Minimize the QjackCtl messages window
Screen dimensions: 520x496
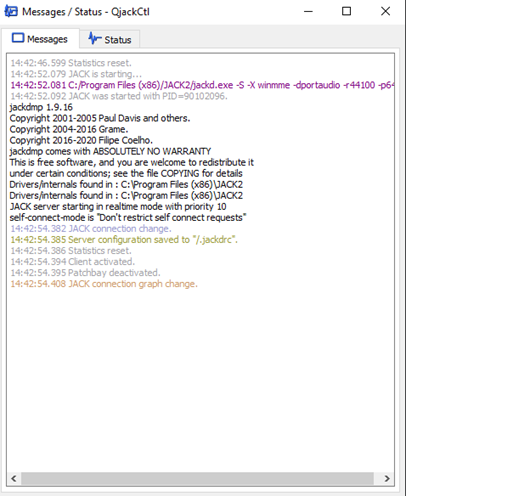click(x=308, y=11)
